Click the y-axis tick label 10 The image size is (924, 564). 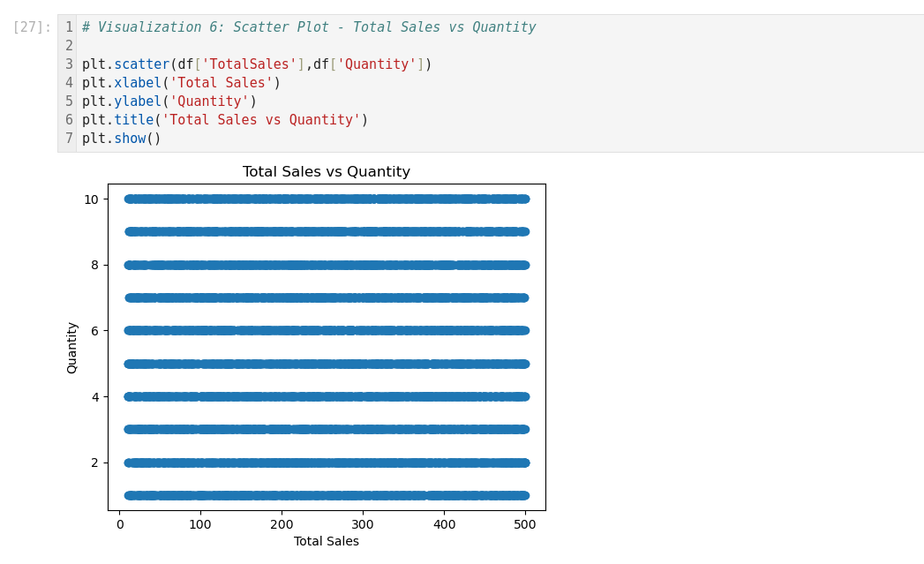[90, 199]
